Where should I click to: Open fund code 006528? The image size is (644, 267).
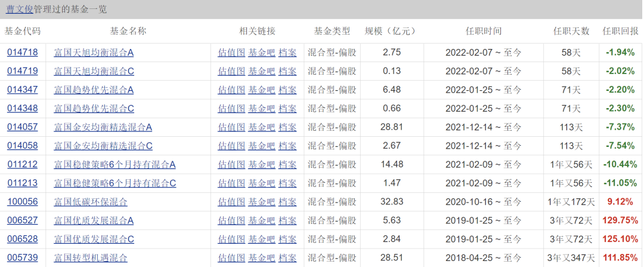[x=22, y=239]
